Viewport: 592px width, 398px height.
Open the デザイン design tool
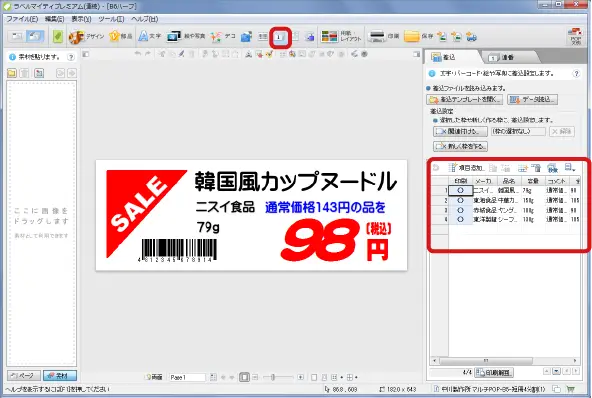(x=86, y=37)
